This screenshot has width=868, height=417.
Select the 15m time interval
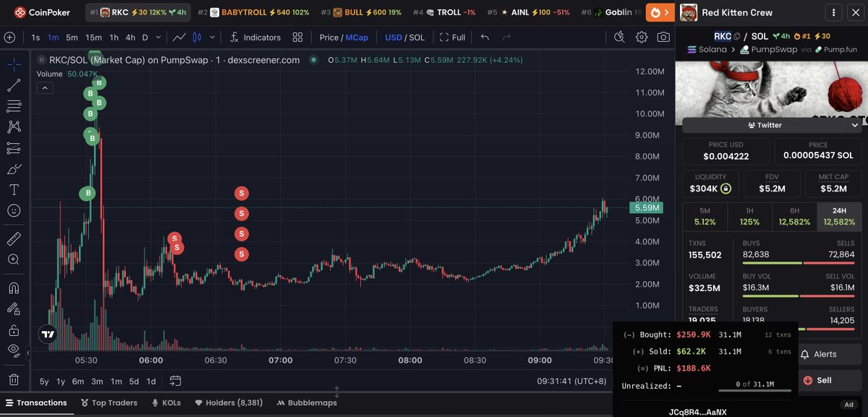click(93, 38)
